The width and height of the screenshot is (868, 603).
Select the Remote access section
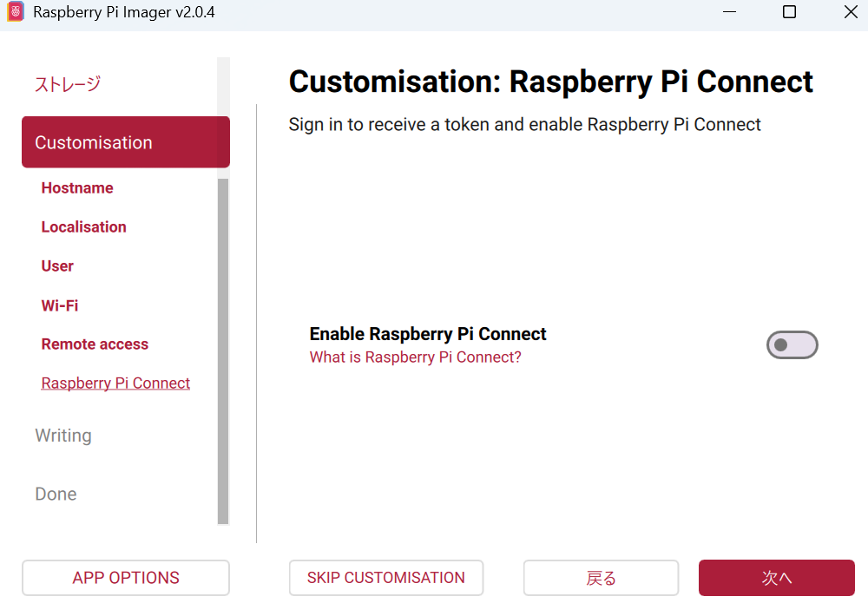pyautogui.click(x=95, y=344)
